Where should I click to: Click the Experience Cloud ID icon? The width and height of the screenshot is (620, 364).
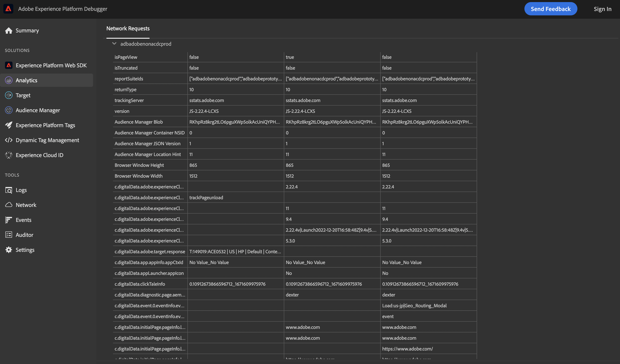tap(9, 155)
